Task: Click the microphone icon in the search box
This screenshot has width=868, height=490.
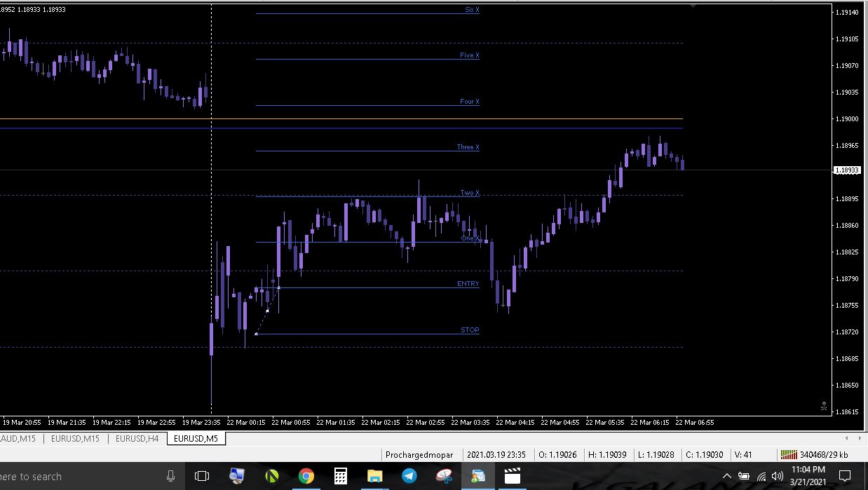Action: pos(170,477)
